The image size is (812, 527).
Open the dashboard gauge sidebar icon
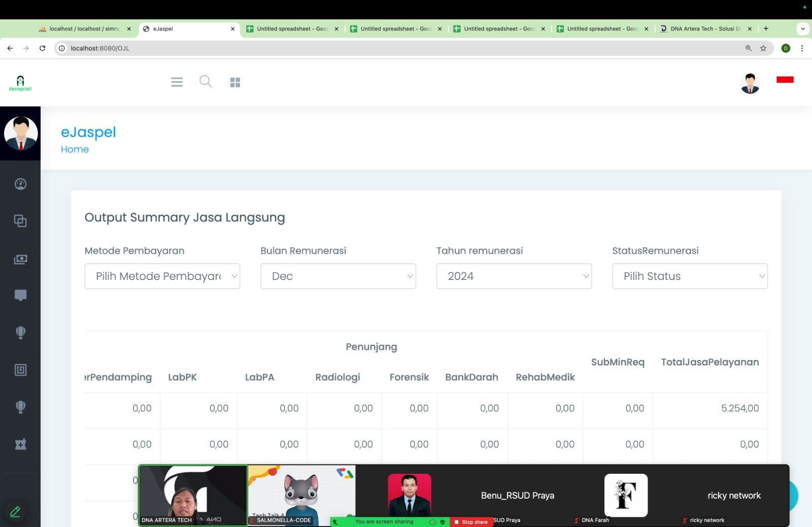(20, 184)
